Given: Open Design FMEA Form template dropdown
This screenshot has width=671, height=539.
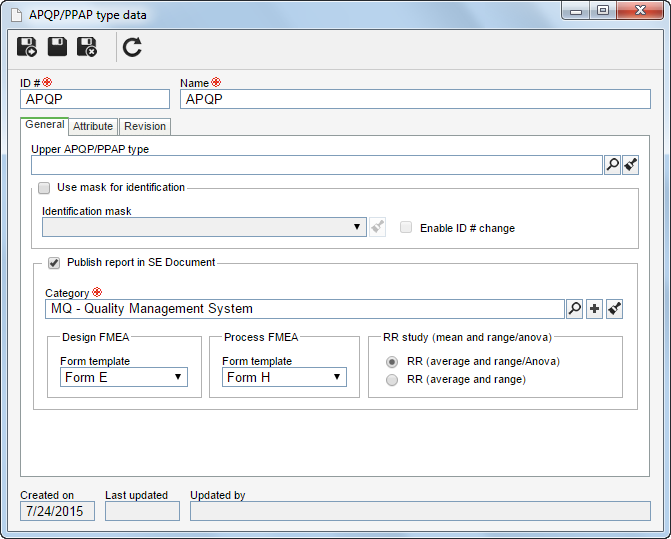Looking at the screenshot, I should (x=124, y=377).
